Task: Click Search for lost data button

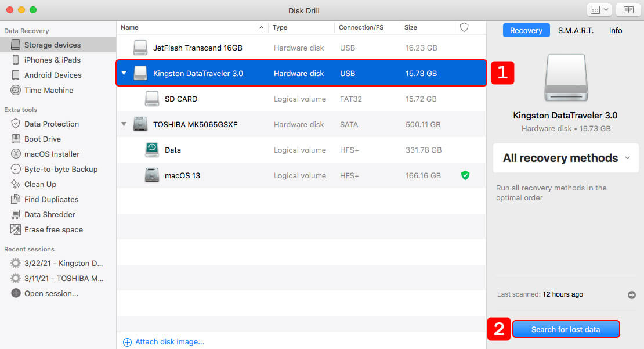Action: [566, 329]
